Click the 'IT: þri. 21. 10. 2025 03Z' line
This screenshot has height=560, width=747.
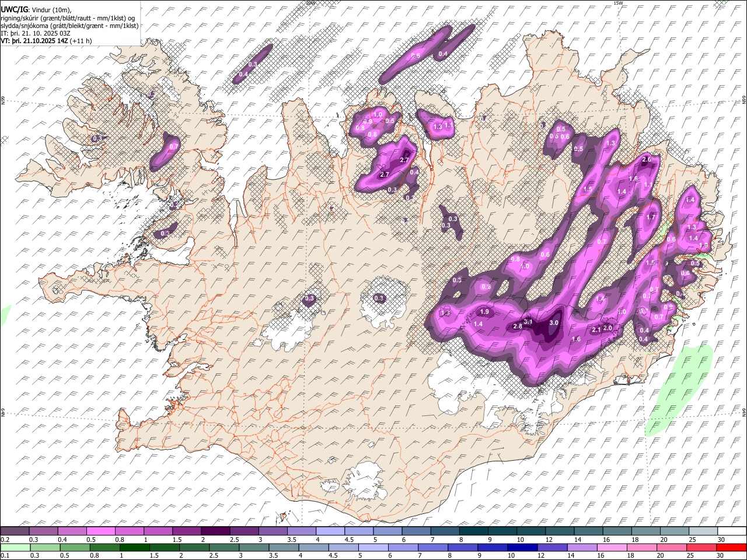tap(36, 33)
